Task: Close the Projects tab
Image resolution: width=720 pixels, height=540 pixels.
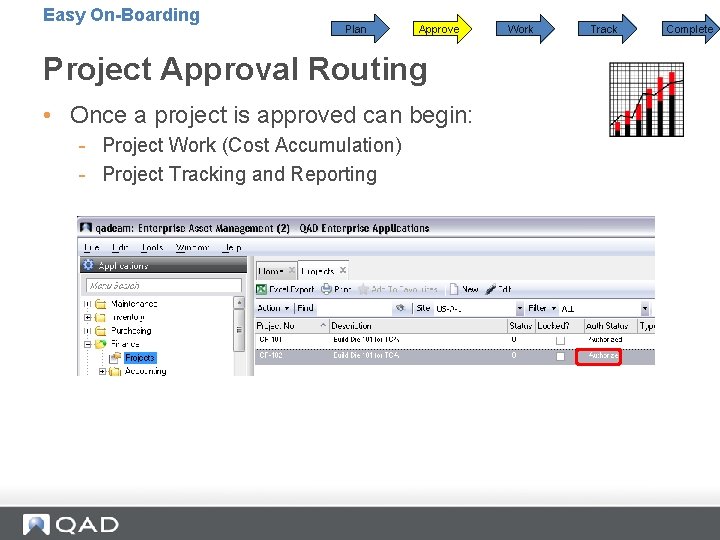Action: (x=343, y=270)
